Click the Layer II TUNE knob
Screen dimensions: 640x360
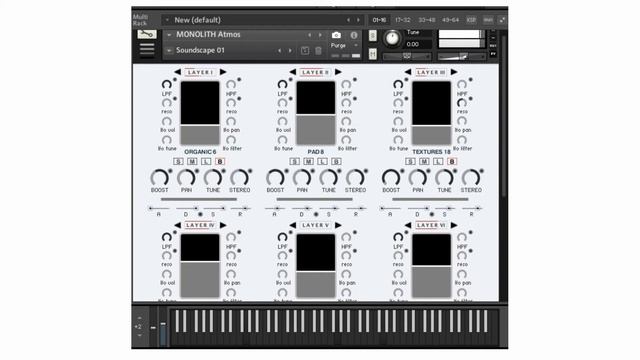pos(329,178)
